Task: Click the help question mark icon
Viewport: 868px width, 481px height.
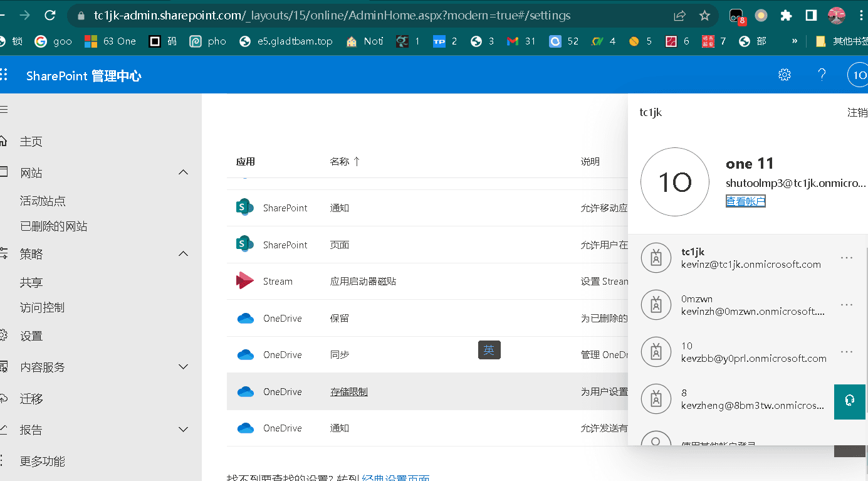Action: pyautogui.click(x=822, y=75)
